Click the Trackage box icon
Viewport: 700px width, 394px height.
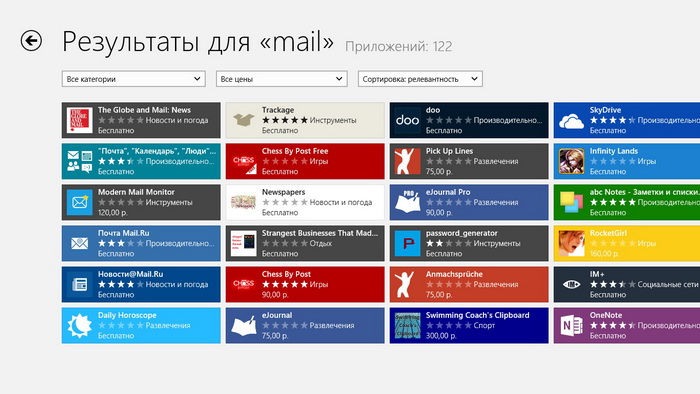point(243,120)
